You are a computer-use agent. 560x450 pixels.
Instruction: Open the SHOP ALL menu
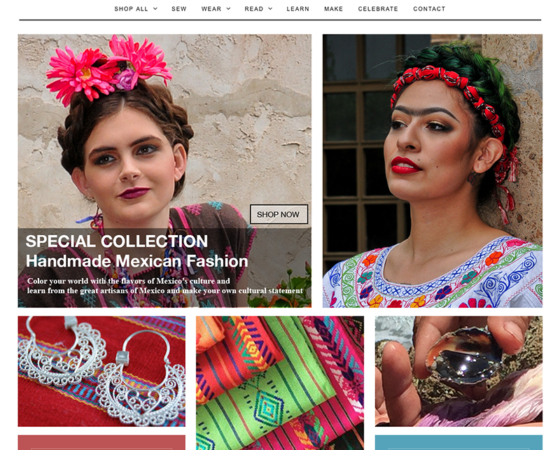coord(131,9)
